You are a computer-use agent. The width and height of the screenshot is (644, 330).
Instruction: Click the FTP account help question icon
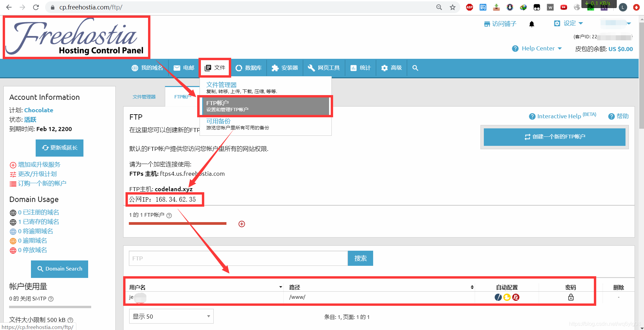click(x=169, y=215)
